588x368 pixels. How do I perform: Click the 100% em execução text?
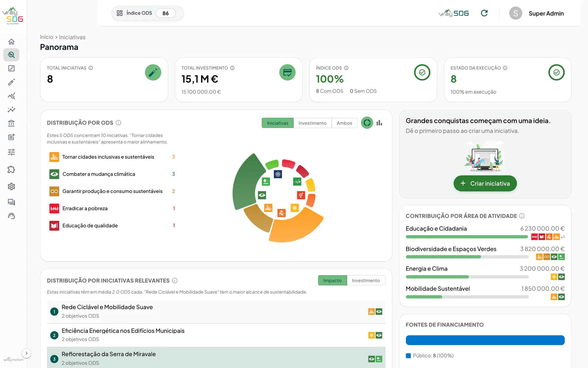473,92
